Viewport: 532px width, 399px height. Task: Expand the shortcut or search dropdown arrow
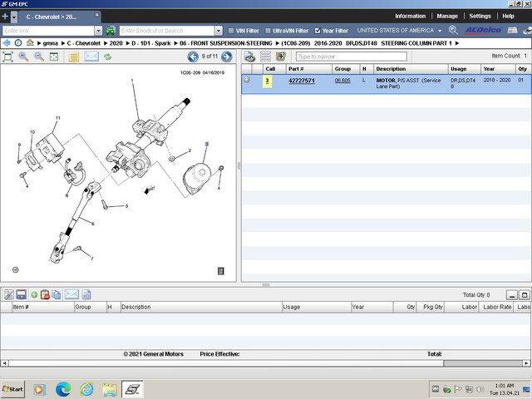coord(218,31)
